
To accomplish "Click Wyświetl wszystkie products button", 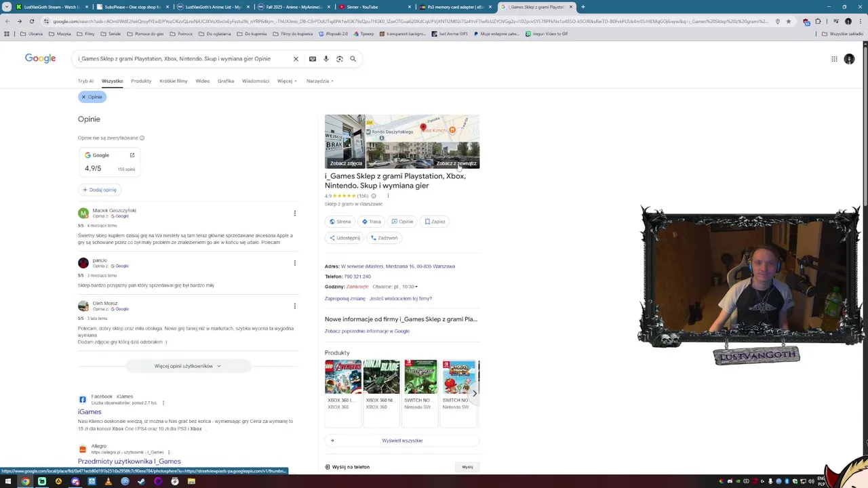I will [x=402, y=441].
